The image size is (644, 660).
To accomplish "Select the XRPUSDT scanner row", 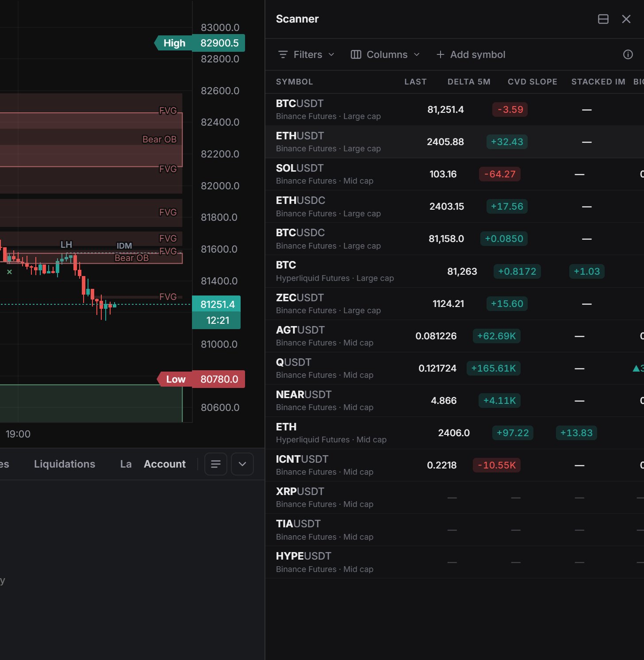I will [x=455, y=498].
